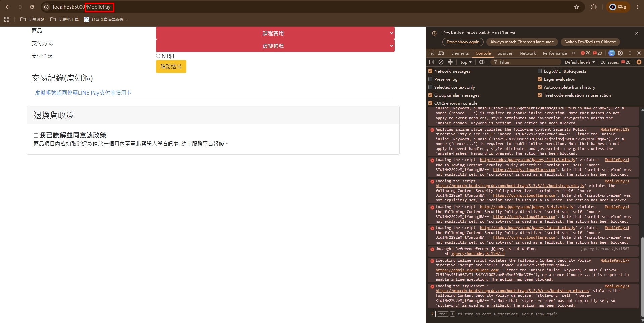Click the console vertical scrollbar thumb
Image resolution: width=644 pixels, height=323 pixels.
[642, 276]
